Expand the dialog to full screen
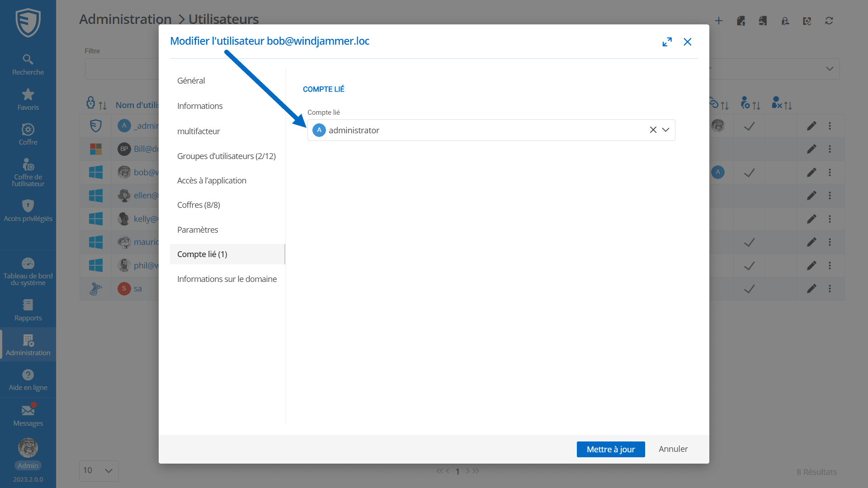868x488 pixels. coord(667,42)
